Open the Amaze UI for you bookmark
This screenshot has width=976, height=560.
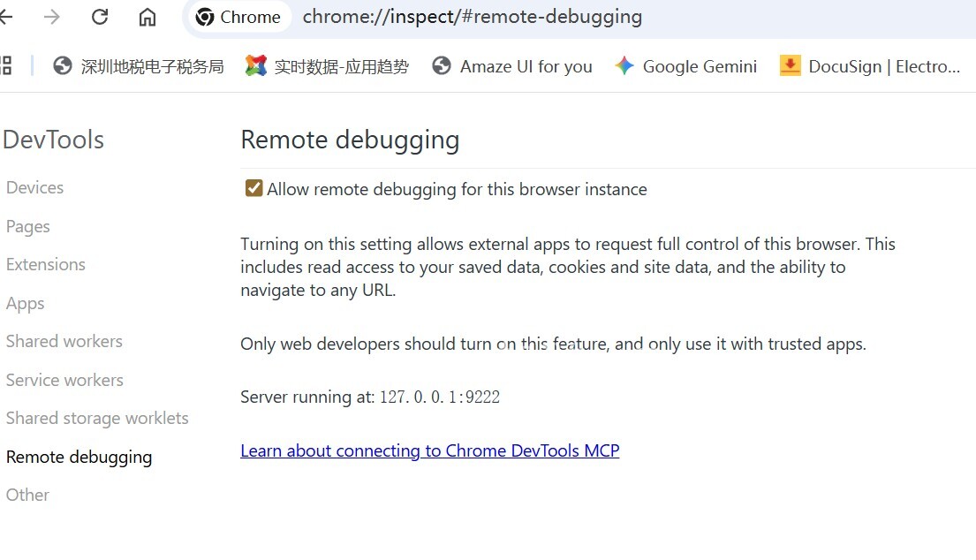coord(512,66)
